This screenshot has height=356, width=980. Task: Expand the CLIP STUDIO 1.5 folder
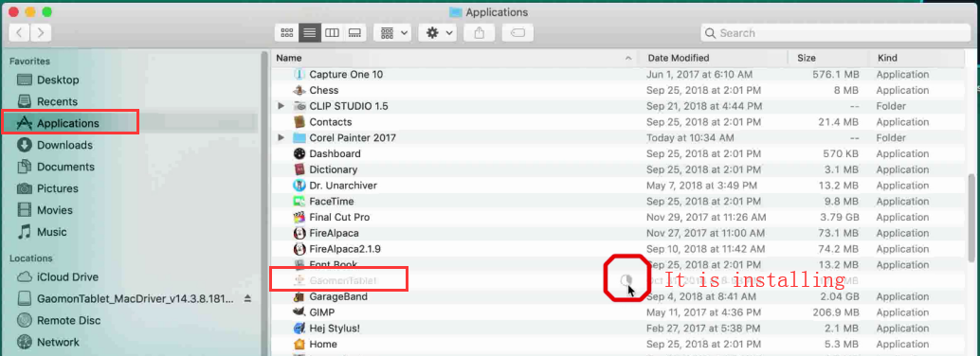click(281, 106)
